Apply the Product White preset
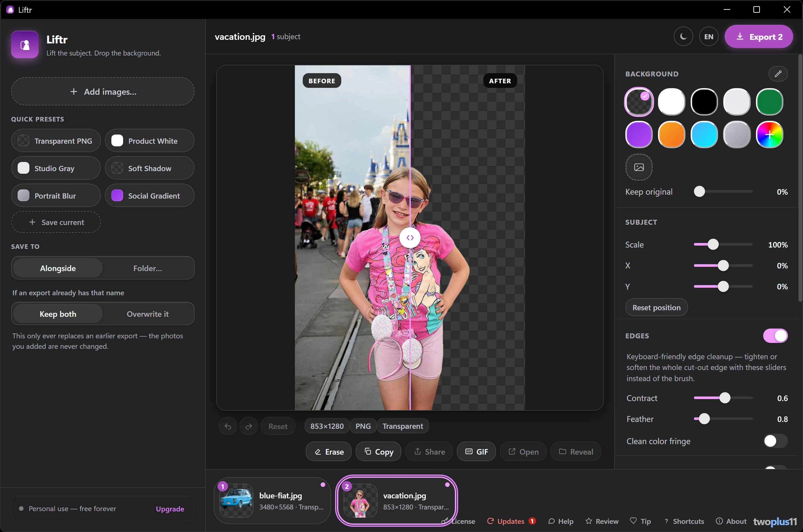Viewport: 803px width, 532px height. [x=150, y=140]
